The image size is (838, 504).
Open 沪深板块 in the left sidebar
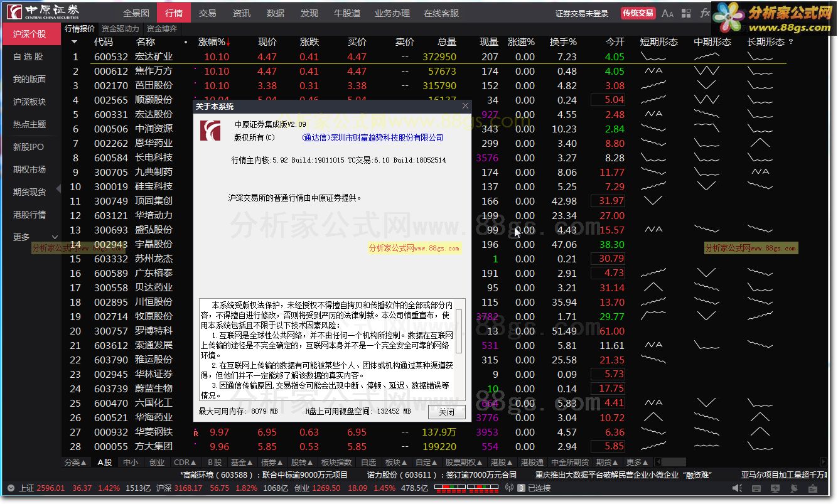pyautogui.click(x=31, y=102)
